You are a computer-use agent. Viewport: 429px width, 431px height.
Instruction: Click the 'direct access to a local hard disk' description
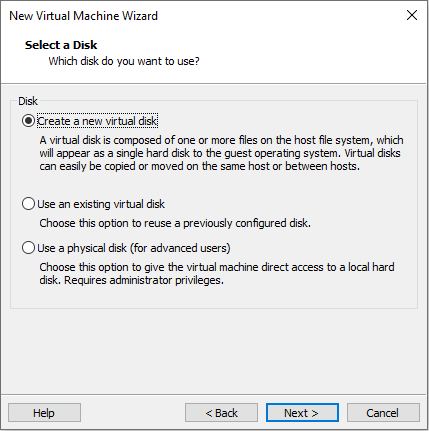point(217,273)
